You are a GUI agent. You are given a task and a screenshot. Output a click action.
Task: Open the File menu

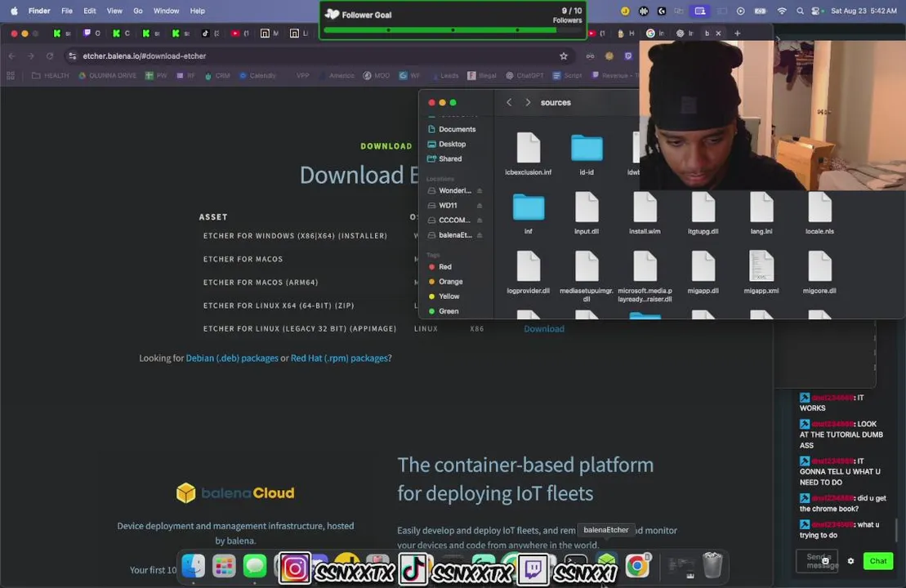pyautogui.click(x=67, y=11)
